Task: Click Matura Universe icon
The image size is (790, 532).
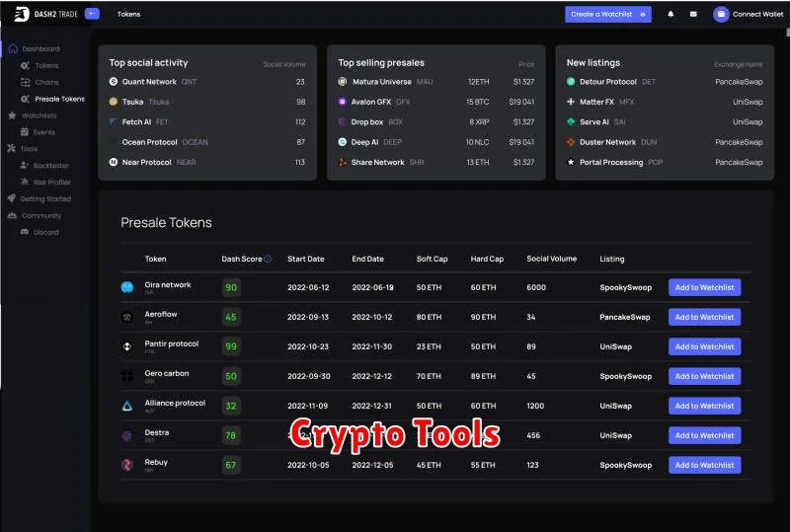Action: (x=342, y=82)
